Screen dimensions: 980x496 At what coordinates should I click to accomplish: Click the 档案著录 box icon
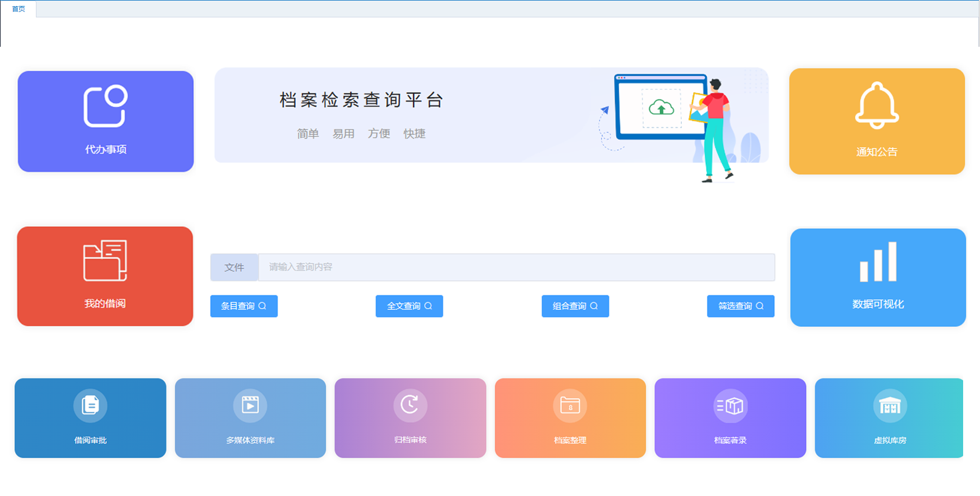(x=730, y=406)
